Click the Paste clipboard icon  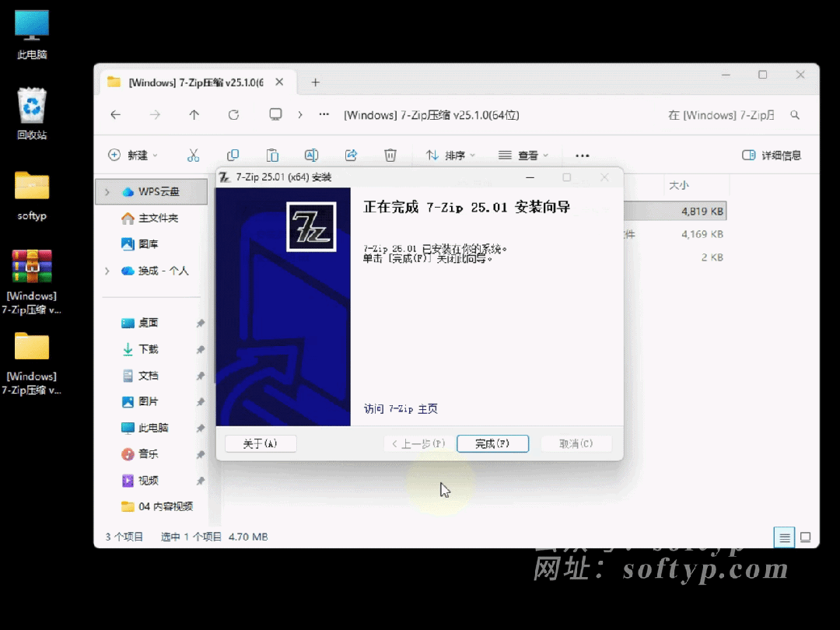click(x=272, y=156)
